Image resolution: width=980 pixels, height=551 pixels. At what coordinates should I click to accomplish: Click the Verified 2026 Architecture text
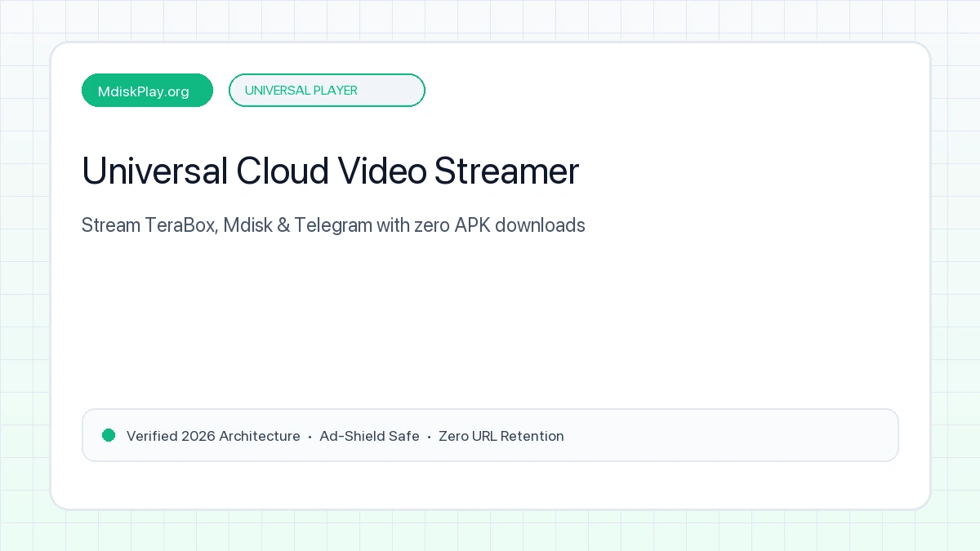coord(213,436)
